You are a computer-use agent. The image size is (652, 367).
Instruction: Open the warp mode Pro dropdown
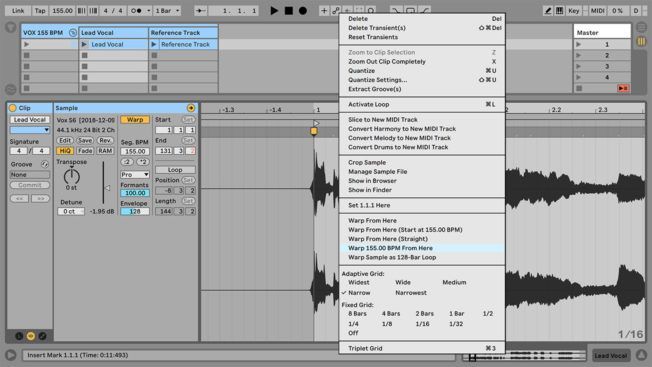click(135, 175)
